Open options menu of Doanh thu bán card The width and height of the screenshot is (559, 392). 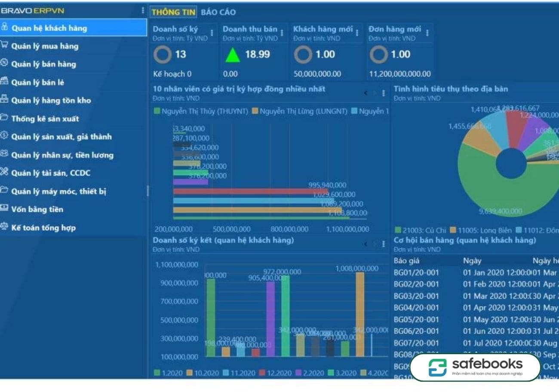coord(282,33)
